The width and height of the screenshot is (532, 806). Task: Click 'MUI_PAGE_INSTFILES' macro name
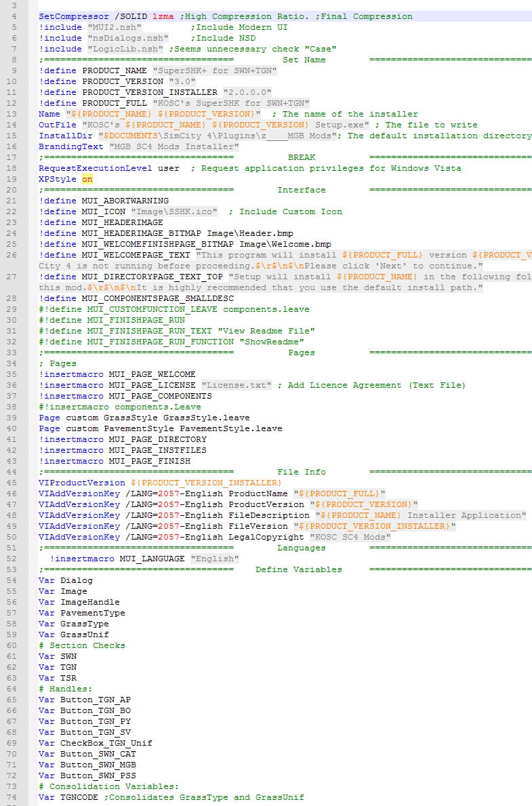(157, 450)
